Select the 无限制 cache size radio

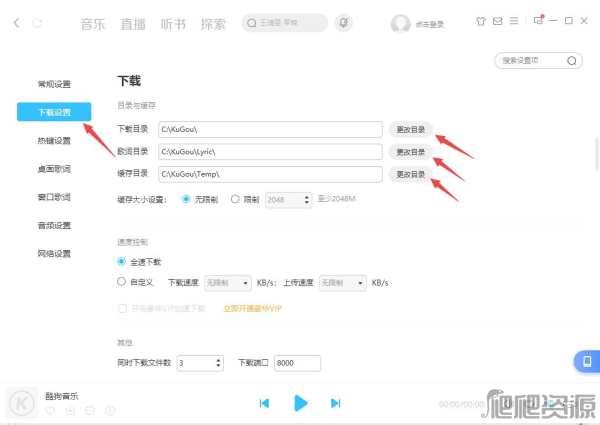(186, 199)
